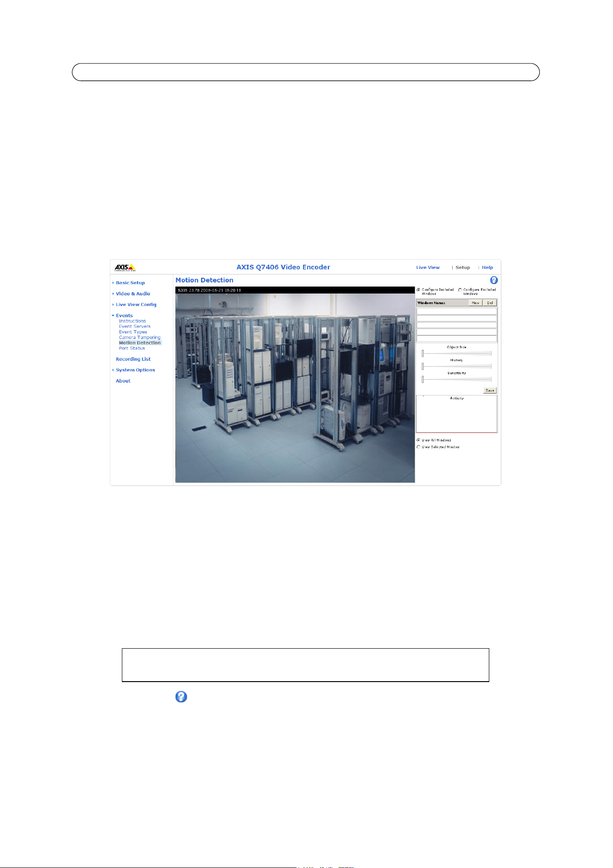Click the video timestamp text 2008-05-29

click(x=212, y=290)
